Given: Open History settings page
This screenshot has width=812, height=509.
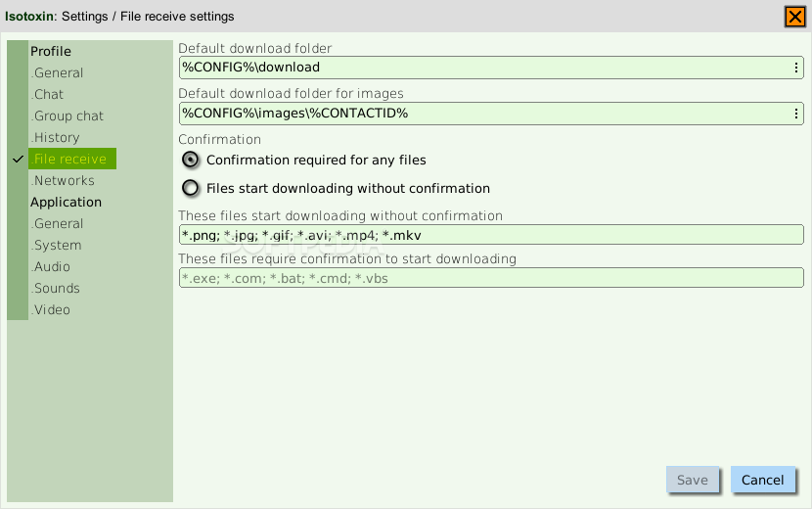Looking at the screenshot, I should 56,137.
